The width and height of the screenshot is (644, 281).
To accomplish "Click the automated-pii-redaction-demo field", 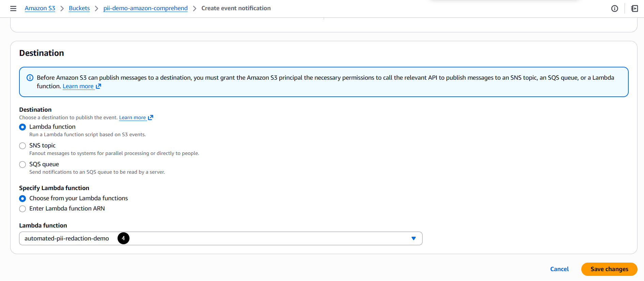I will point(67,238).
